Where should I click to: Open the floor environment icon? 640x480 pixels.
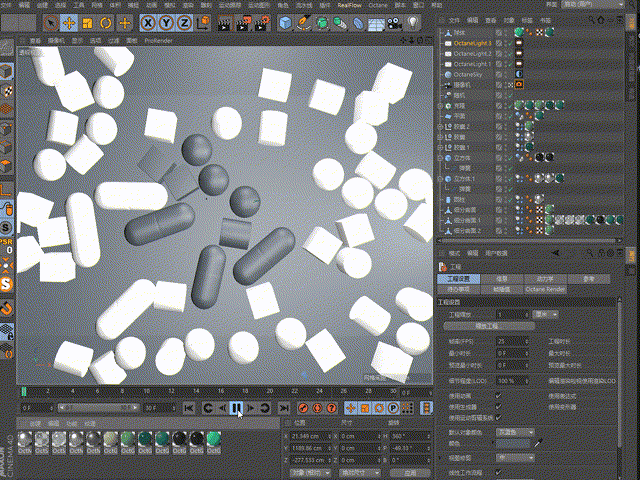click(x=376, y=23)
